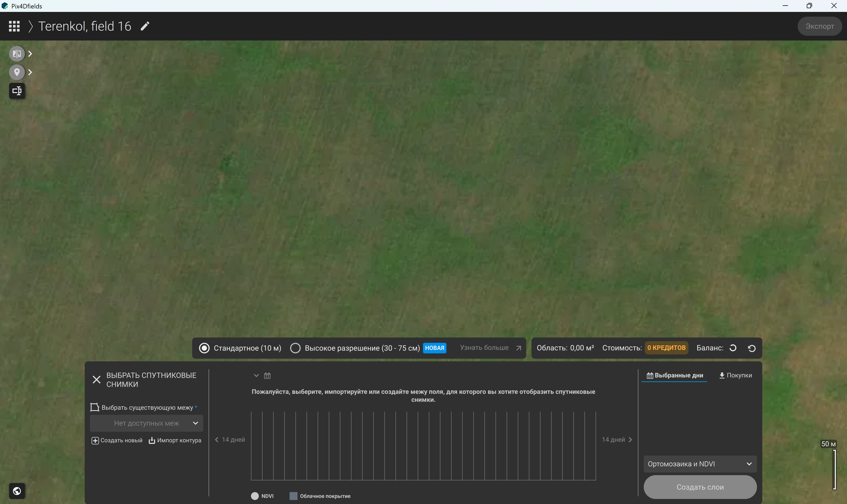Switch to the 'Выбранные дни' tab
This screenshot has height=504, width=847.
tap(674, 375)
